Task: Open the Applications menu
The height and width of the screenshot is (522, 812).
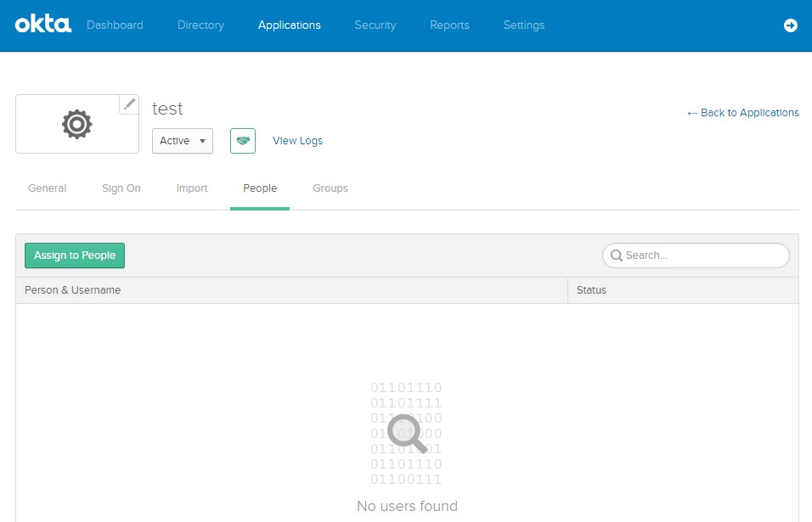Action: point(290,25)
